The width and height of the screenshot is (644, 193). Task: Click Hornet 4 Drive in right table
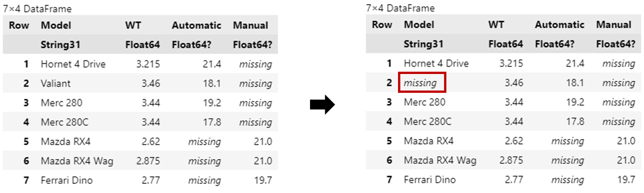click(436, 63)
